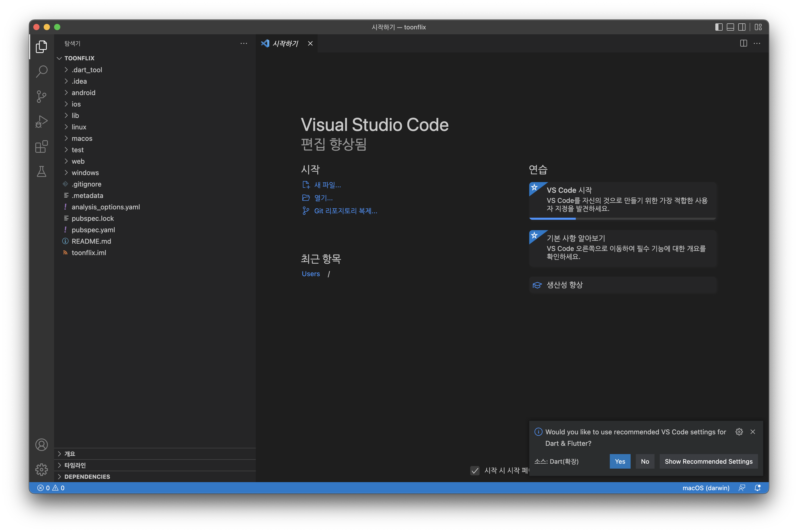The height and width of the screenshot is (532, 798).
Task: Toggle secondary side bar visibility
Action: click(x=742, y=27)
